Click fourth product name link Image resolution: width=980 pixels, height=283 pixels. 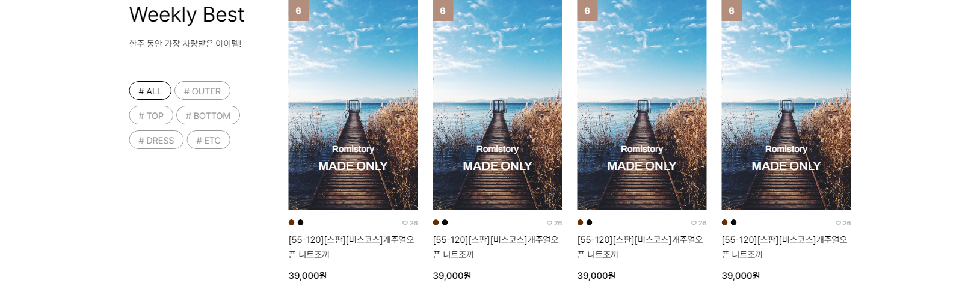coord(785,247)
